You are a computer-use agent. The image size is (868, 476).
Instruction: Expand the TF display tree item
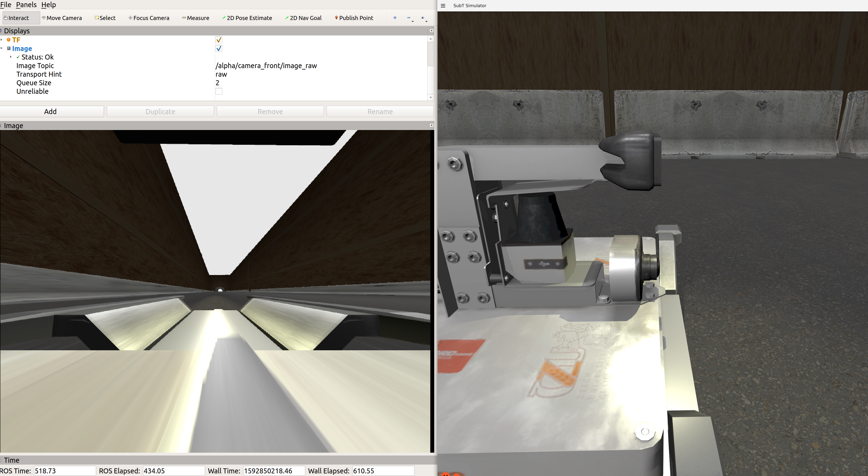[x=2, y=40]
